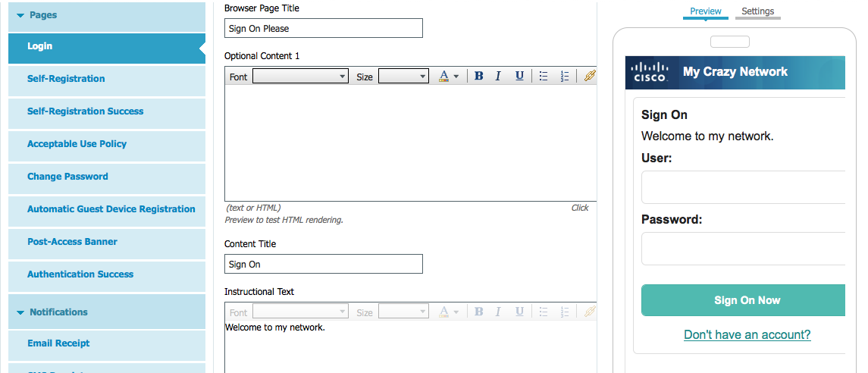Click the Cisco logo in the preview
868x373 pixels.
(650, 73)
